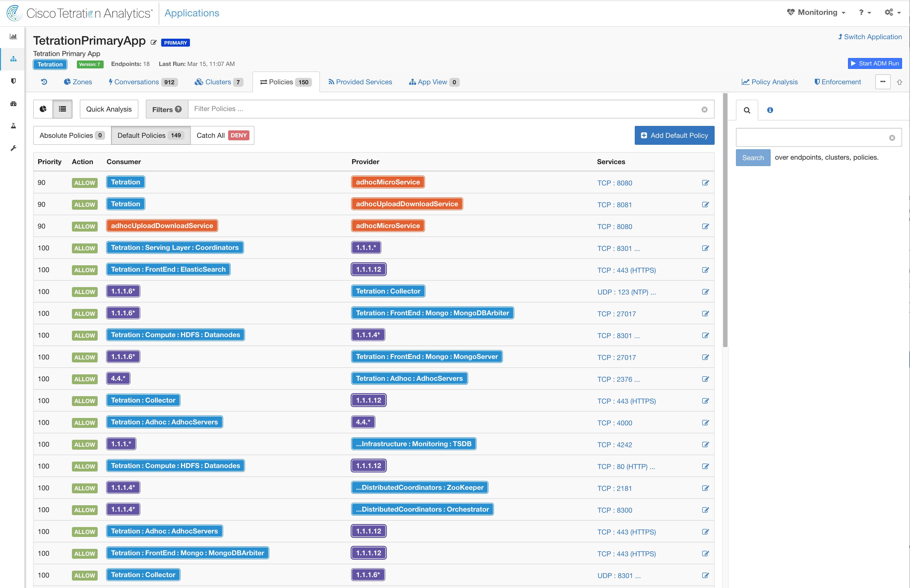Click the edit pencil next to TetrationPrimaryApp title
Screen dimensions: 910x588
click(x=153, y=43)
